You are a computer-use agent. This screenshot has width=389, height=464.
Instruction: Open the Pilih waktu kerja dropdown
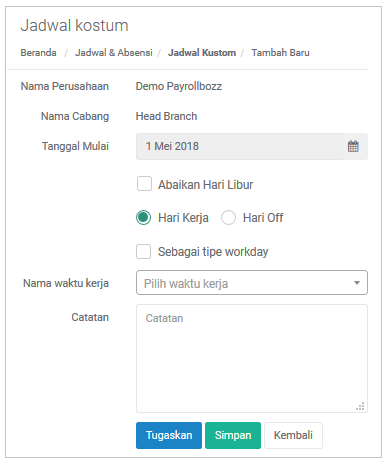pos(252,283)
